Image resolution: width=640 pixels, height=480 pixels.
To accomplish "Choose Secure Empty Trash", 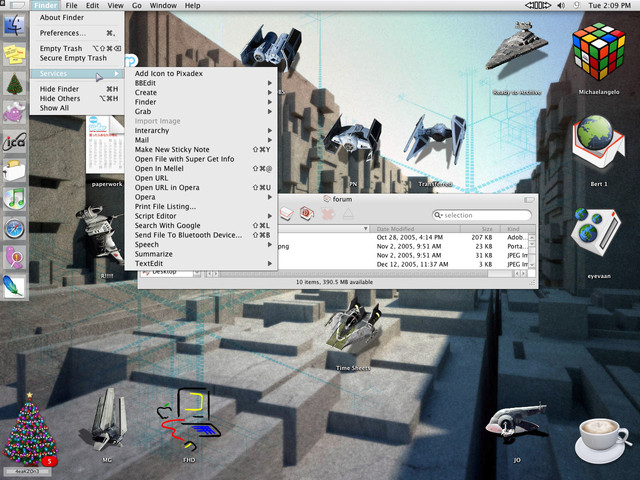I will pos(77,58).
